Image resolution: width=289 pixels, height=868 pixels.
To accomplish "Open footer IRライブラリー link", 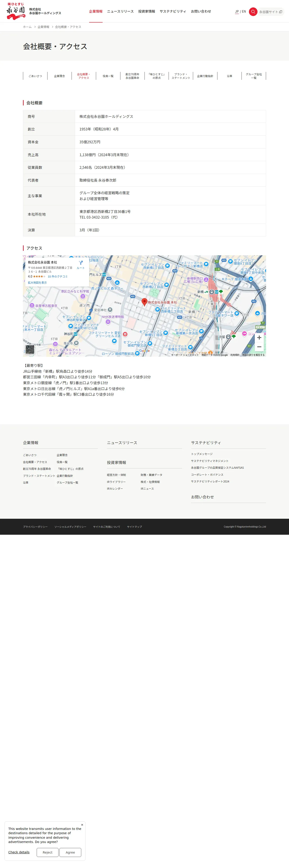I will click(116, 482).
